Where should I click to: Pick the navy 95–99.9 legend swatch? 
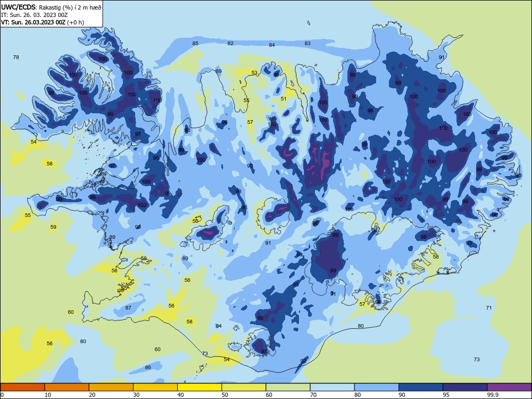465,387
